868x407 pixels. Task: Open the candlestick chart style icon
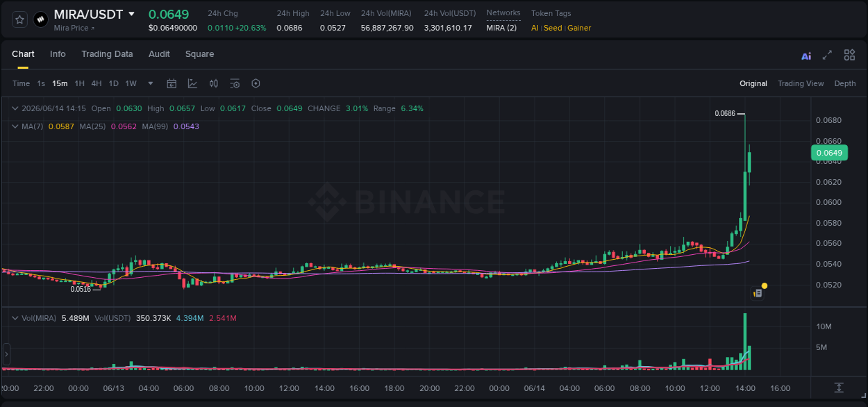pyautogui.click(x=214, y=83)
